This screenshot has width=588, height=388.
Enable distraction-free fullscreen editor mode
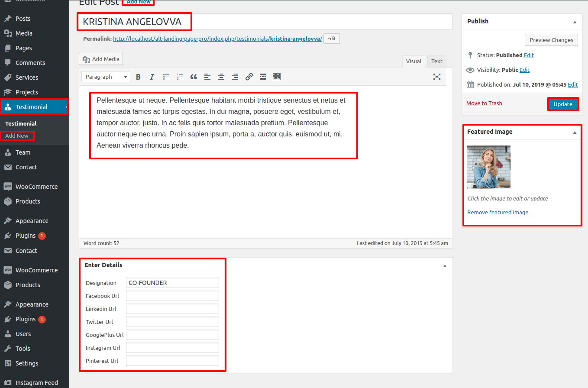437,77
